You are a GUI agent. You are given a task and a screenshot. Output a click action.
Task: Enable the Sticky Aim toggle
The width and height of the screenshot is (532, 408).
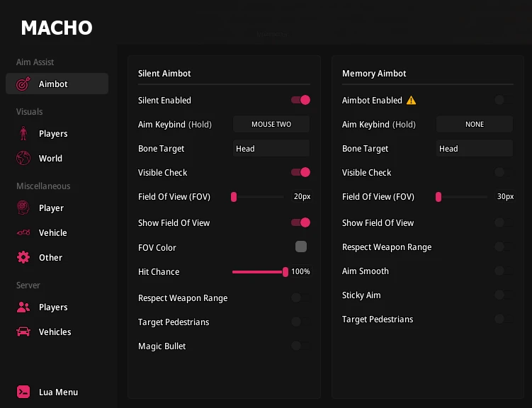(504, 295)
